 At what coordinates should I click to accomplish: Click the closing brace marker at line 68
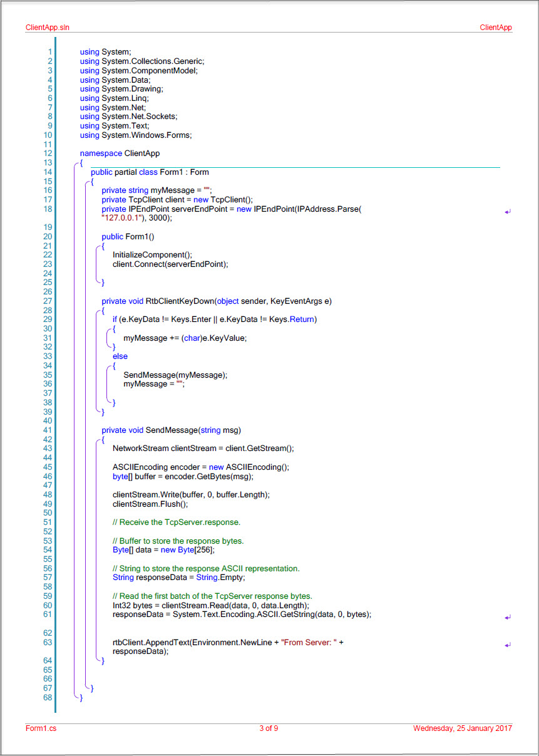pyautogui.click(x=81, y=697)
